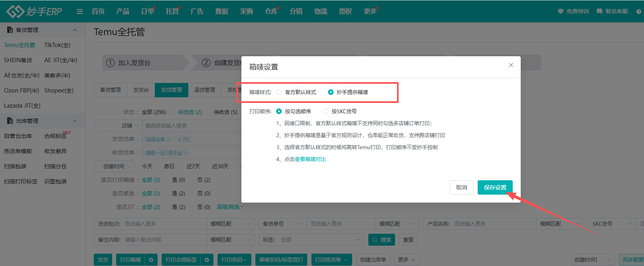Open the 创建时间 sort dropdown

coord(593,260)
